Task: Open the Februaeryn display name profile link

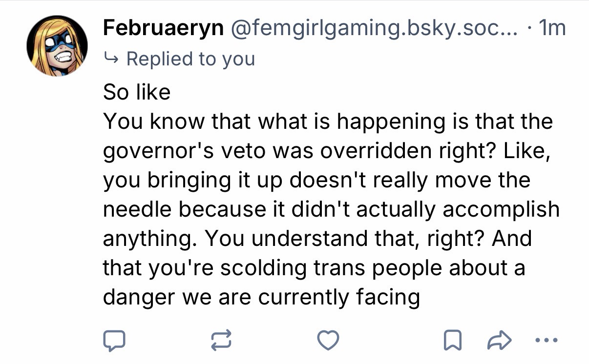Action: [x=163, y=29]
